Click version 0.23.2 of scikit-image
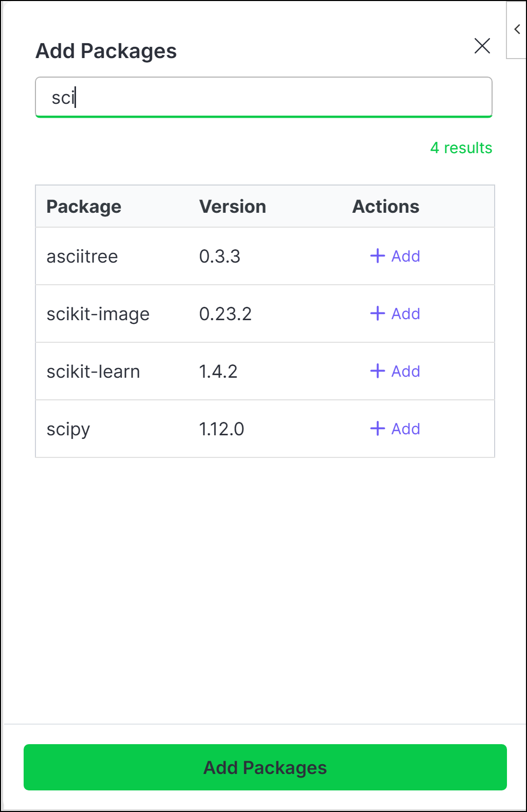 coord(225,313)
